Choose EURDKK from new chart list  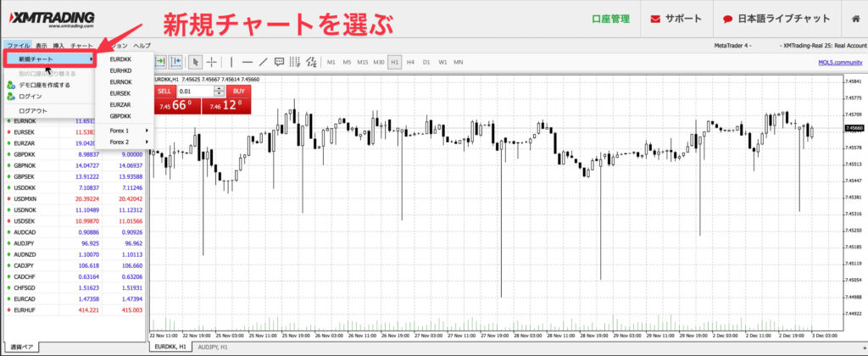125,58
